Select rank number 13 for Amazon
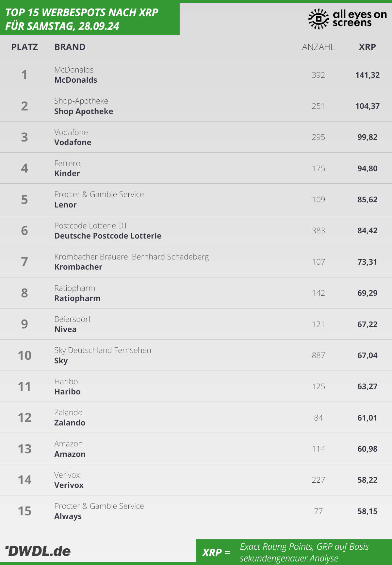Screen dimensions: 392x565 (24, 449)
